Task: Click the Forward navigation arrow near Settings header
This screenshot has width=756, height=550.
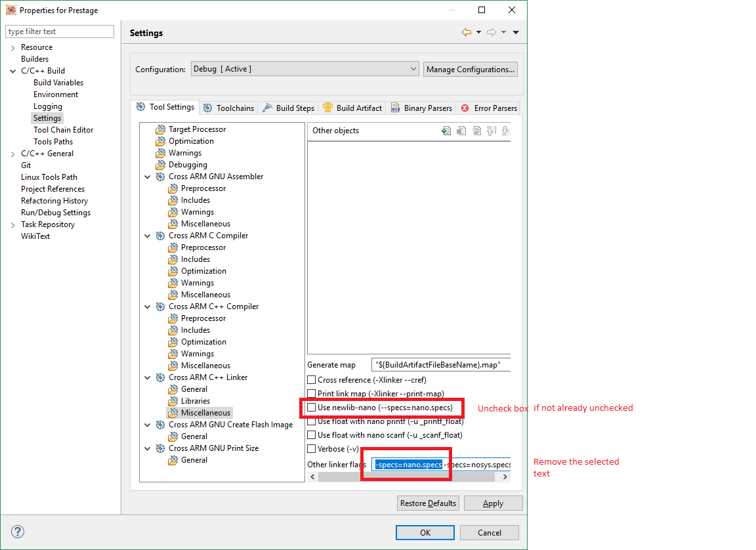Action: coord(491,32)
